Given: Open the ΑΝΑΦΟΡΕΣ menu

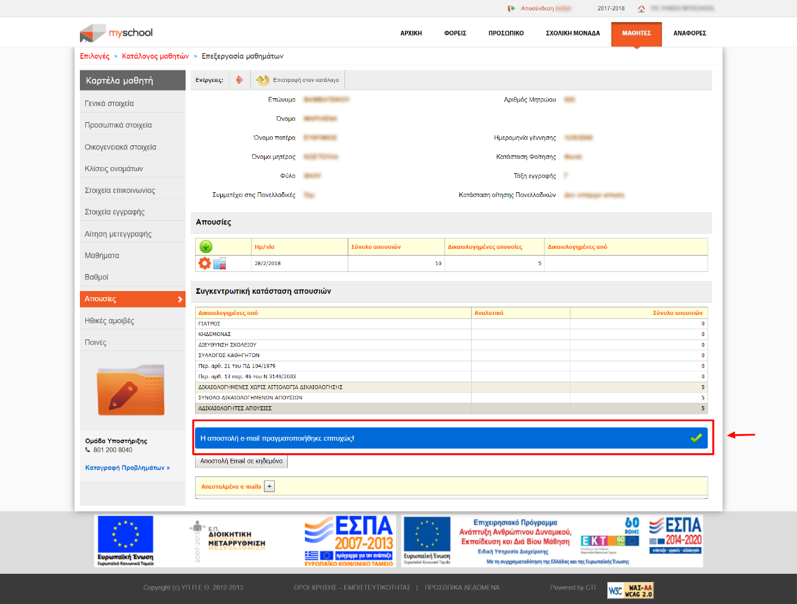Looking at the screenshot, I should (689, 33).
